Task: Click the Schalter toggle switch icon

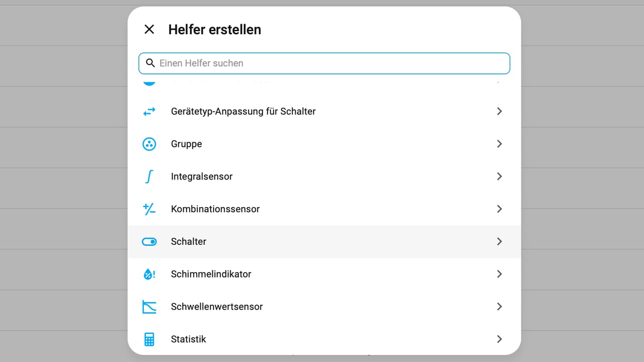Action: (149, 242)
